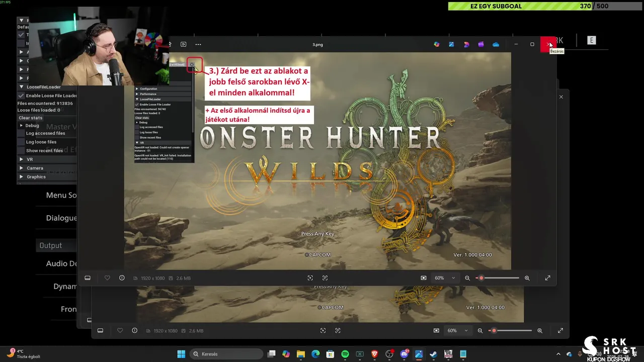The height and width of the screenshot is (362, 644).
Task: Move rear Photos window zoom slider
Action: point(494,331)
